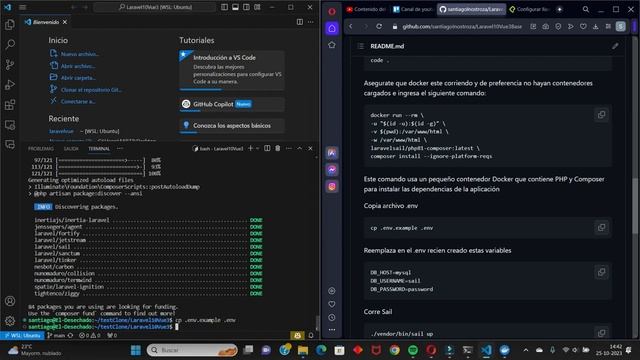The height and width of the screenshot is (360, 640).
Task: Click VS Code command center search box
Action: pos(155,7)
